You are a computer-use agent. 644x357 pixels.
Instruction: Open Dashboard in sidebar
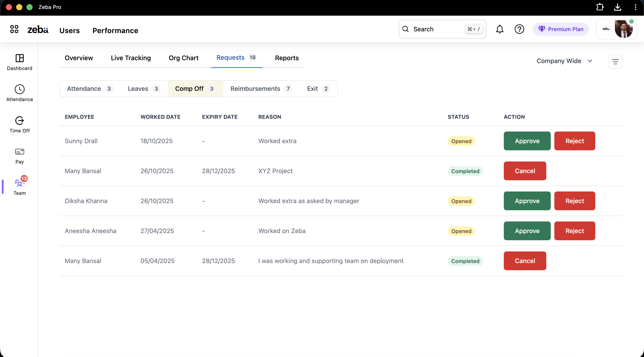(x=19, y=62)
